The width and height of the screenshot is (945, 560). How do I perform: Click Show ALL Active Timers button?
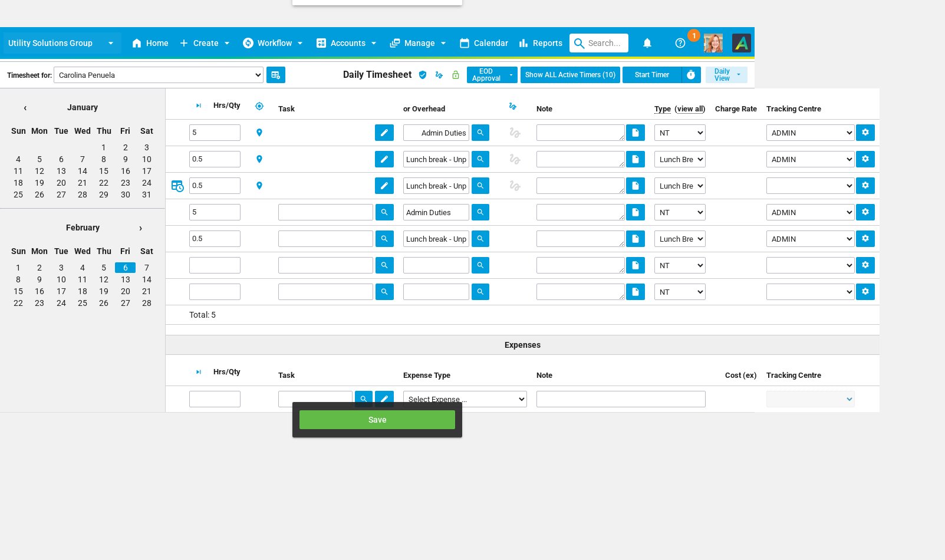click(x=569, y=75)
